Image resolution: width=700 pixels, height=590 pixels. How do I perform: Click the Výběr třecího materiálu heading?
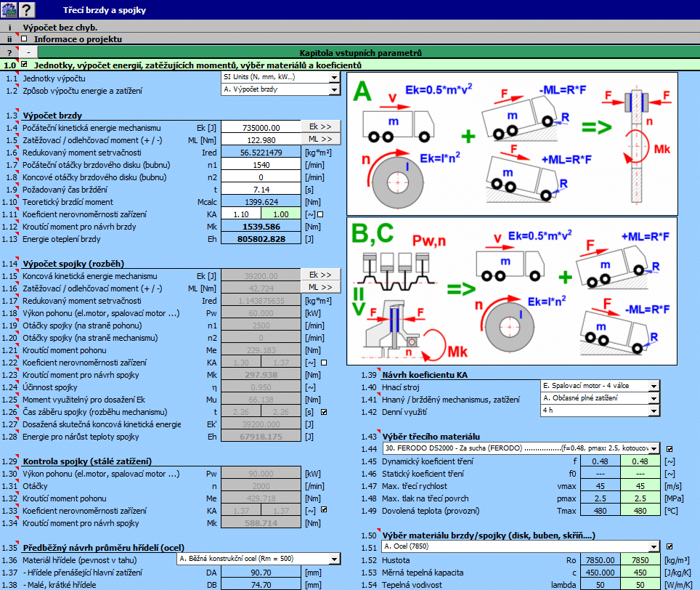click(x=431, y=437)
